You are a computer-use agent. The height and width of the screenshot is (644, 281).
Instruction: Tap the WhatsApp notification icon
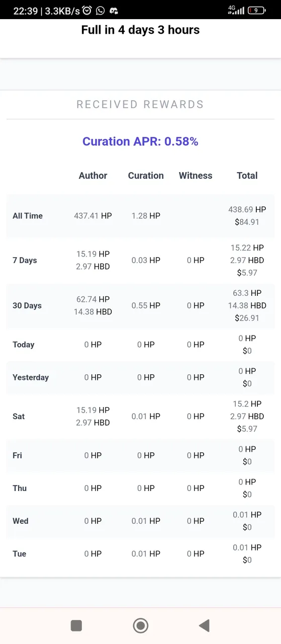101,11
